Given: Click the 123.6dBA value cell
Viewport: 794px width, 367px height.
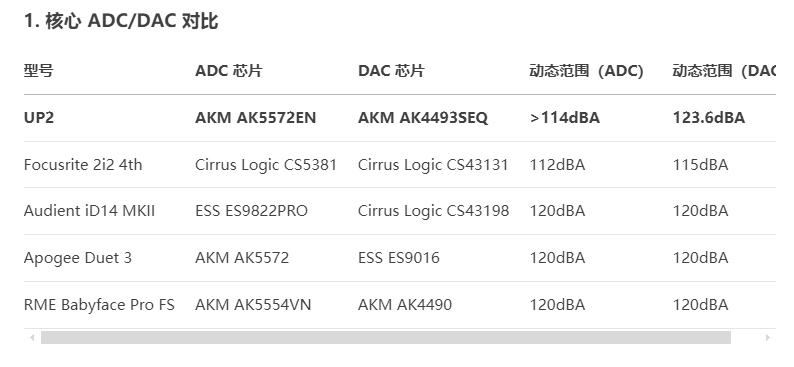Looking at the screenshot, I should (709, 118).
